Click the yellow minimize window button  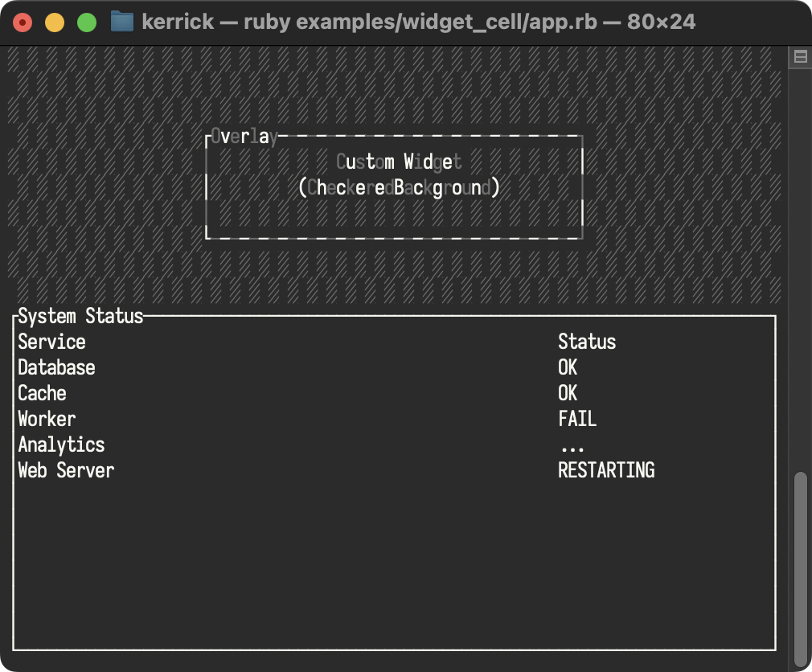(x=55, y=23)
